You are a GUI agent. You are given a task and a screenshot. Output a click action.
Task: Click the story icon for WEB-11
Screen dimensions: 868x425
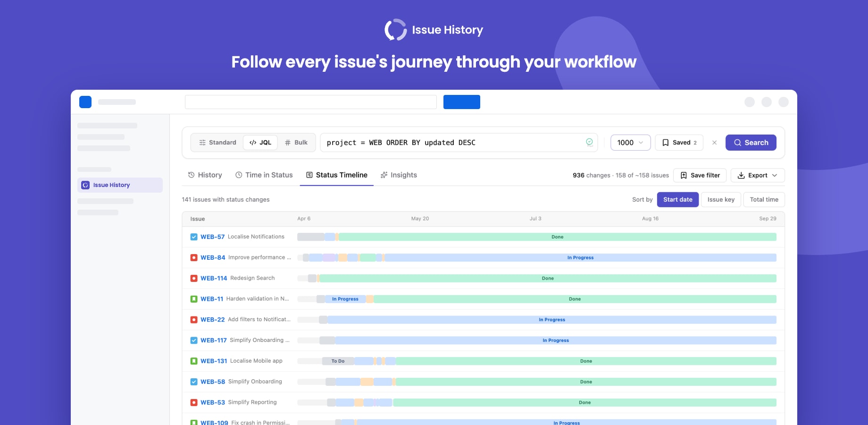click(194, 299)
